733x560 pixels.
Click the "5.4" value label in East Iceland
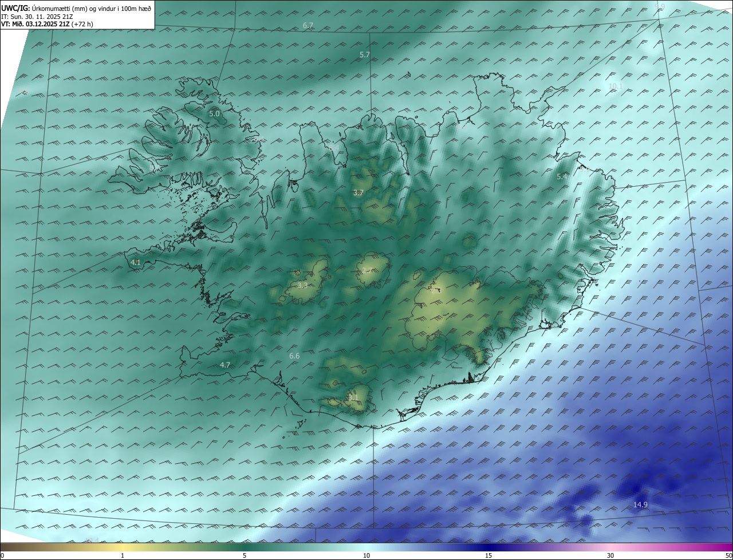562,177
